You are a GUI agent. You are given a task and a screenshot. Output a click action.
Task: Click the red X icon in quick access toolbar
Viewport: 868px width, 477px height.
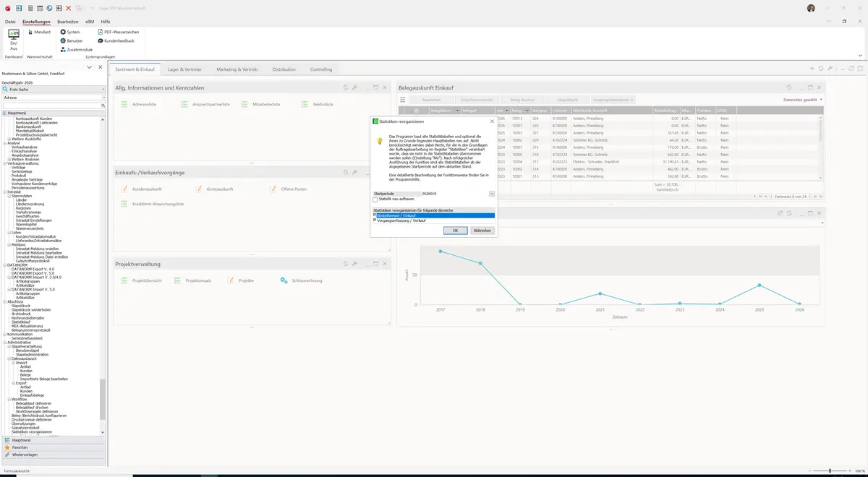(x=68, y=8)
